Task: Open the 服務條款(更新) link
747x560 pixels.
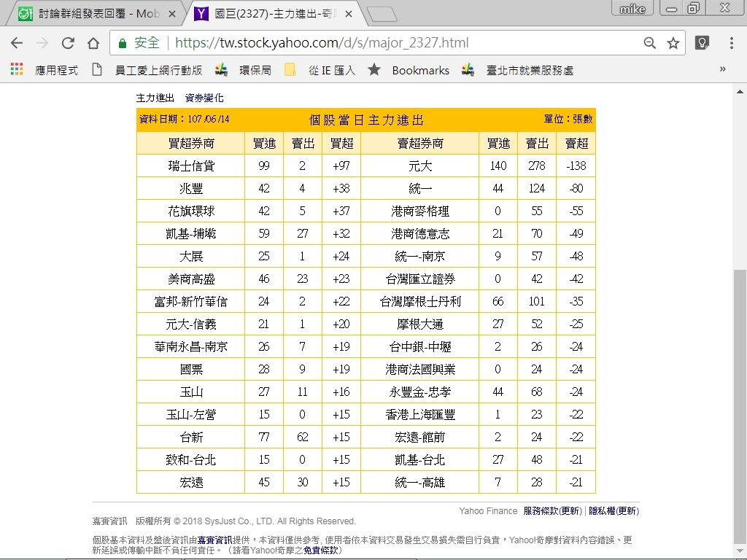Action: click(x=553, y=511)
